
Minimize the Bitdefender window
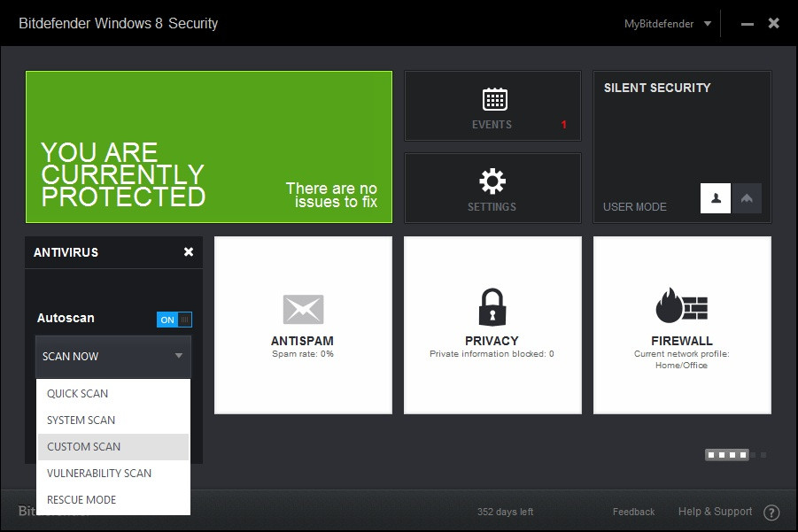tap(748, 24)
